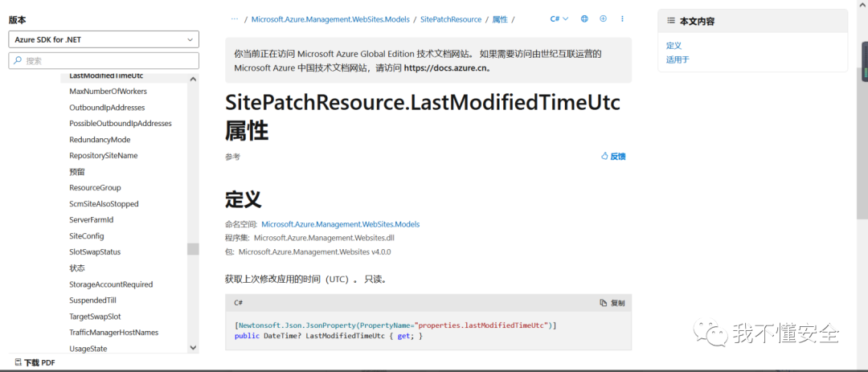This screenshot has width=868, height=372.
Task: Open SuspendedTill in the sidebar
Action: tap(92, 300)
